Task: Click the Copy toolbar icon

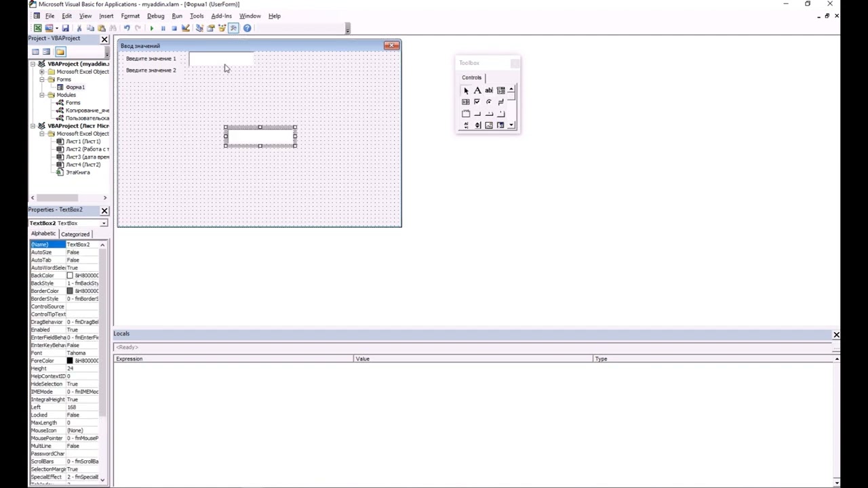Action: [x=90, y=28]
